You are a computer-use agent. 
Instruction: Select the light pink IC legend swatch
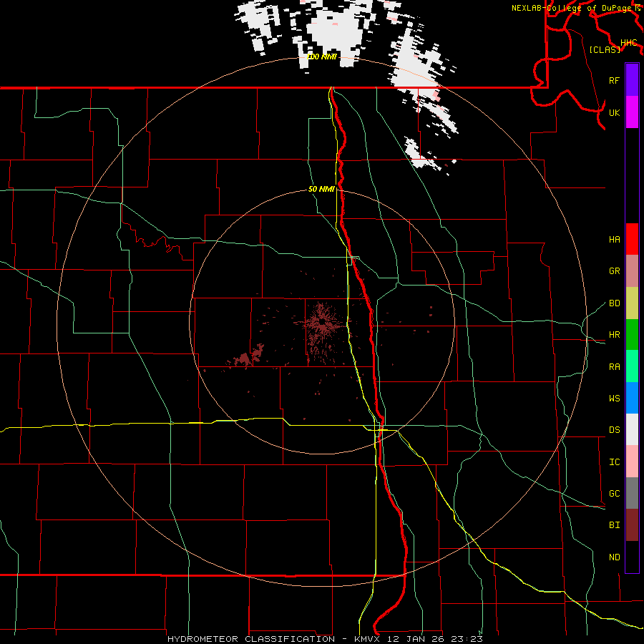632,462
